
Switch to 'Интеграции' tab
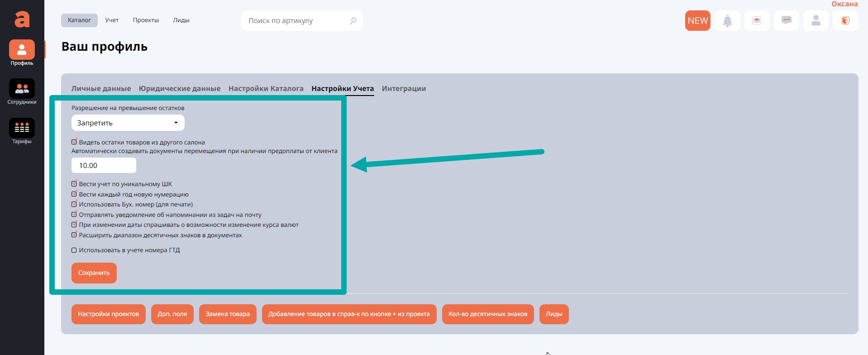click(x=404, y=89)
